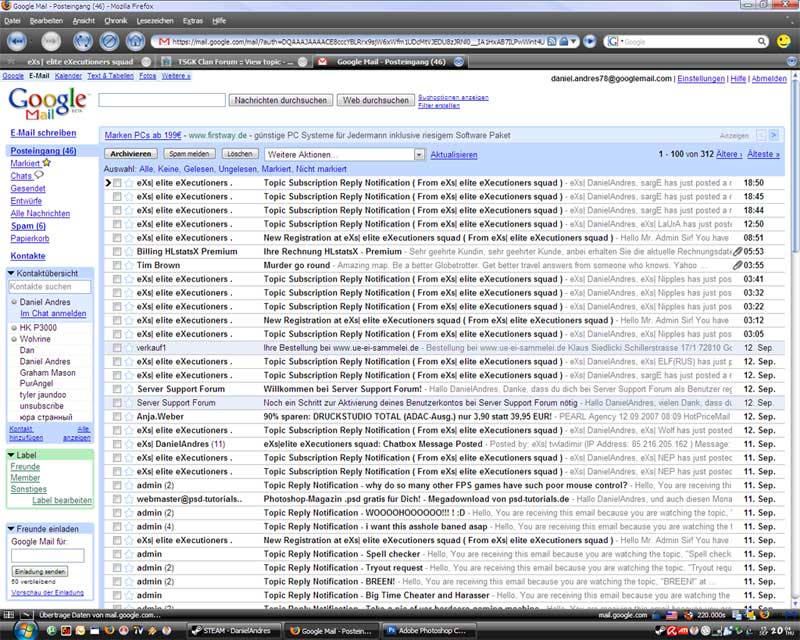Click the star next to Tim Brown email
Image resolution: width=800 pixels, height=640 pixels.
[128, 265]
